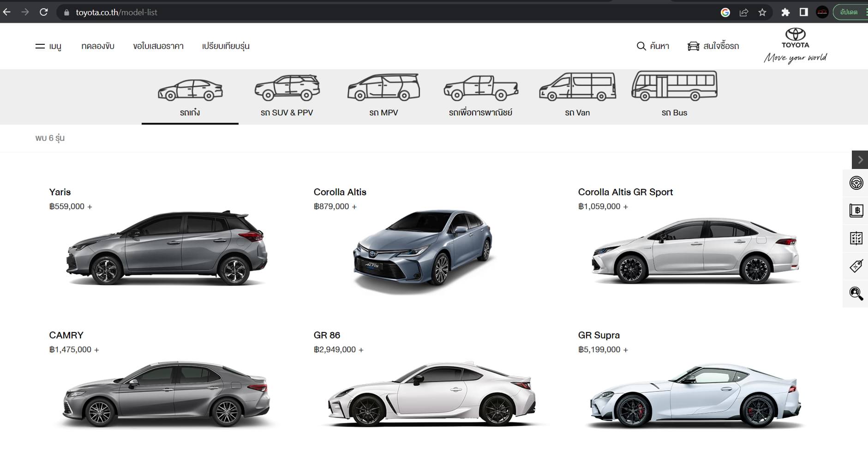Open the CAMRY model name
The width and height of the screenshot is (868, 452).
tap(66, 335)
